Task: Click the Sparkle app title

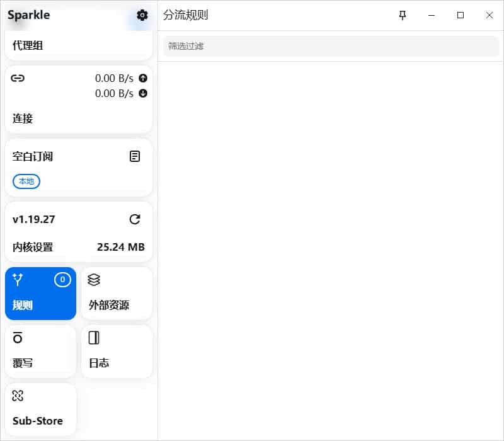Action: coord(28,15)
